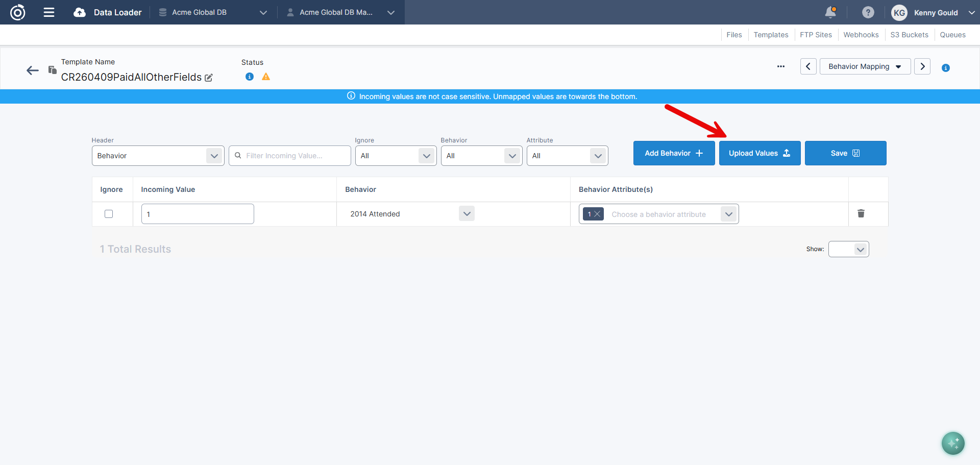
Task: Remove the selected attribute tag 1
Action: [597, 214]
